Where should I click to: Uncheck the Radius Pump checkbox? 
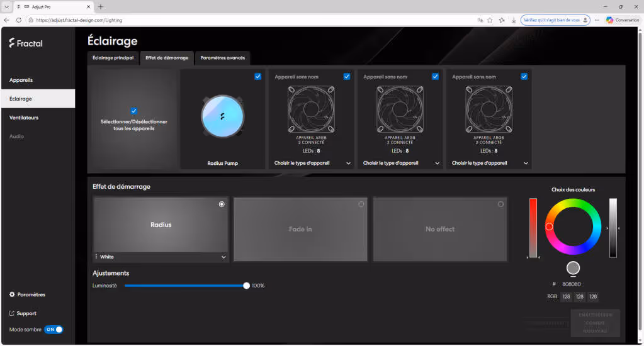pyautogui.click(x=258, y=76)
